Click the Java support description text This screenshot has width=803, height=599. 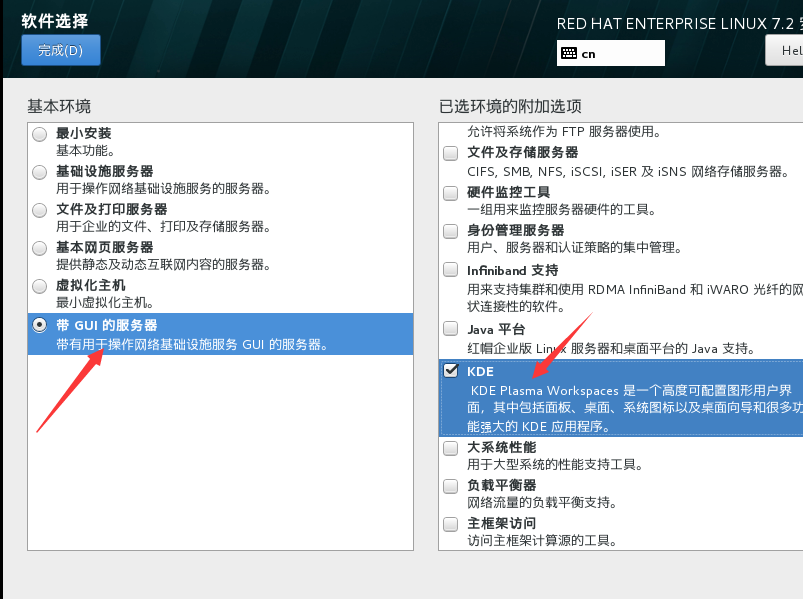click(x=611, y=349)
